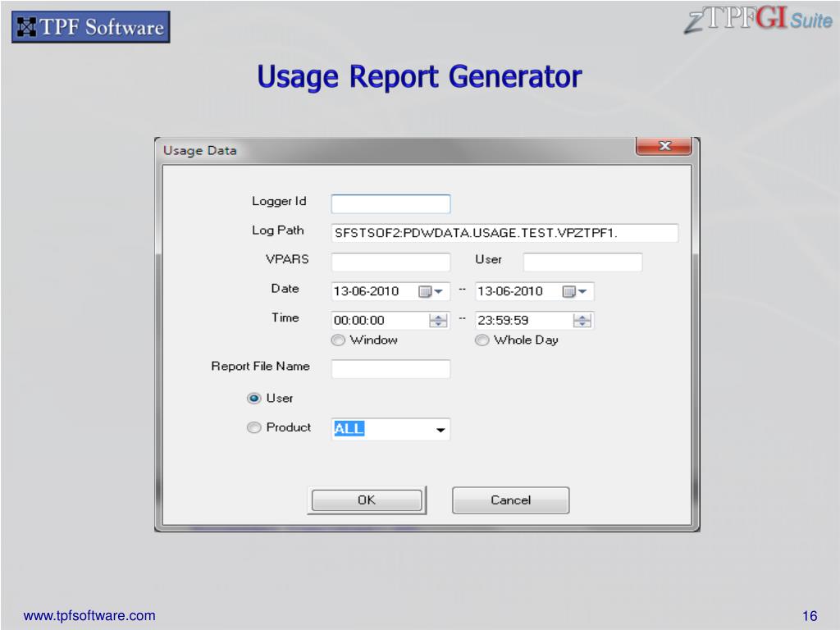Click the zTPFGI Suite logo
840x630 pixels.
point(757,20)
